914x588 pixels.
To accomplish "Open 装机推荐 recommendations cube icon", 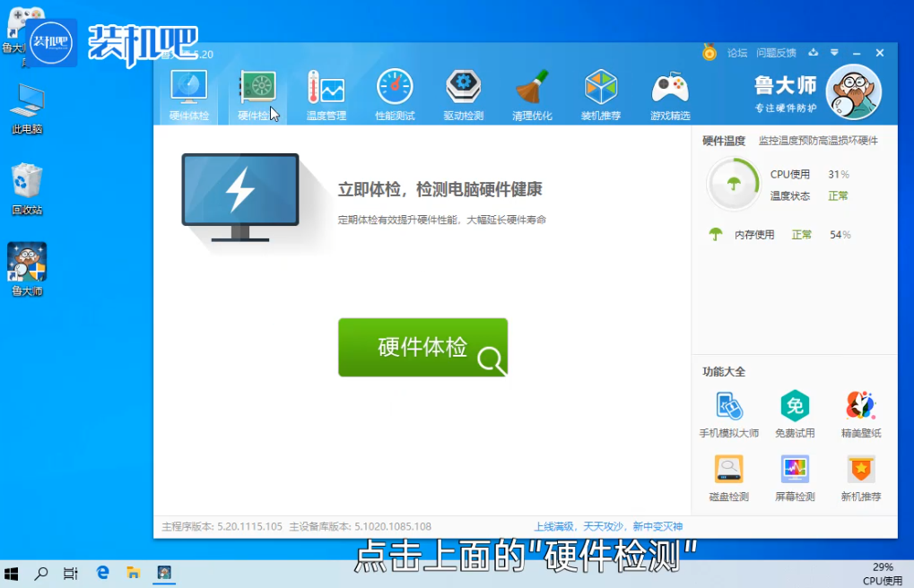I will pos(600,96).
